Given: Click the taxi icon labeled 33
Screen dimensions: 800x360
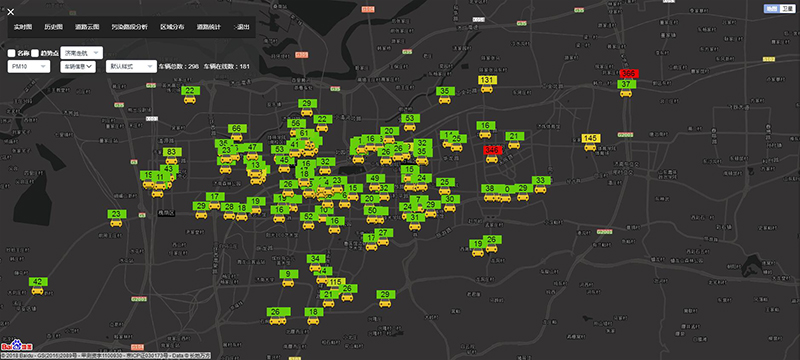Looking at the screenshot, I should click(541, 189).
